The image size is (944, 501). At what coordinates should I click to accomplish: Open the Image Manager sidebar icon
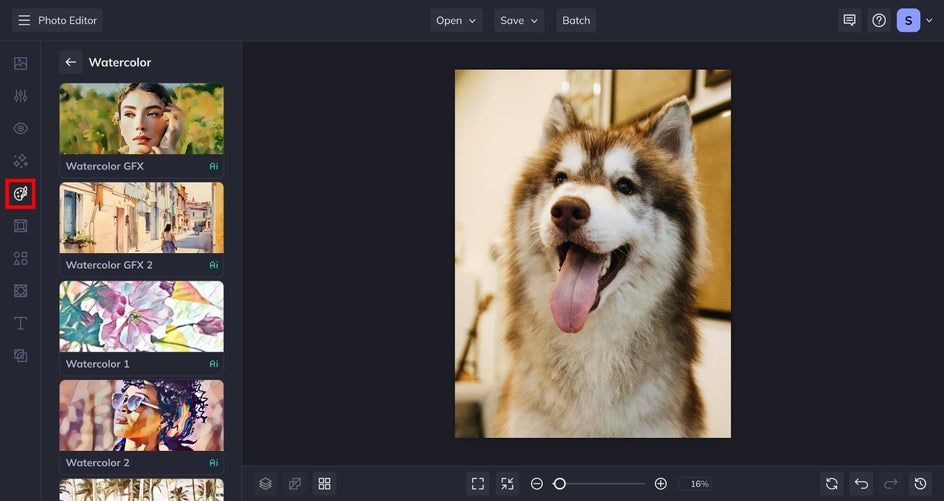pos(20,63)
